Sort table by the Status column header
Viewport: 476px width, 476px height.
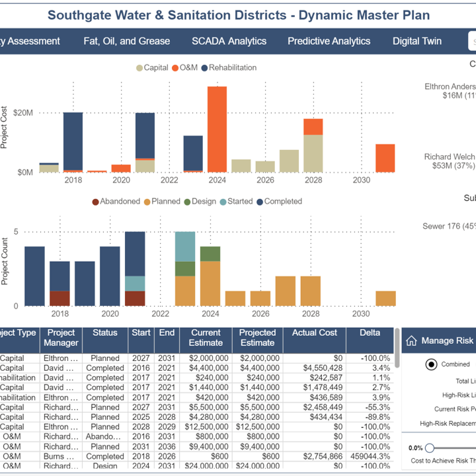pos(105,333)
